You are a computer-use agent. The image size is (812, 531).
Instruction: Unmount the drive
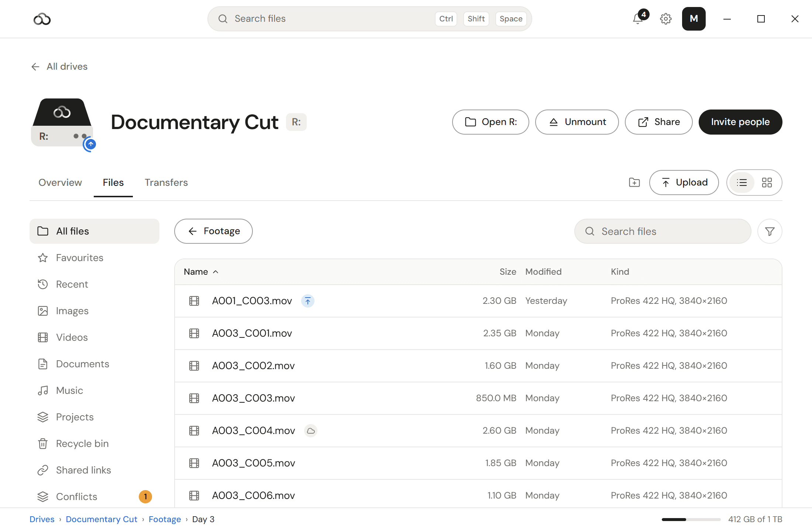point(577,122)
